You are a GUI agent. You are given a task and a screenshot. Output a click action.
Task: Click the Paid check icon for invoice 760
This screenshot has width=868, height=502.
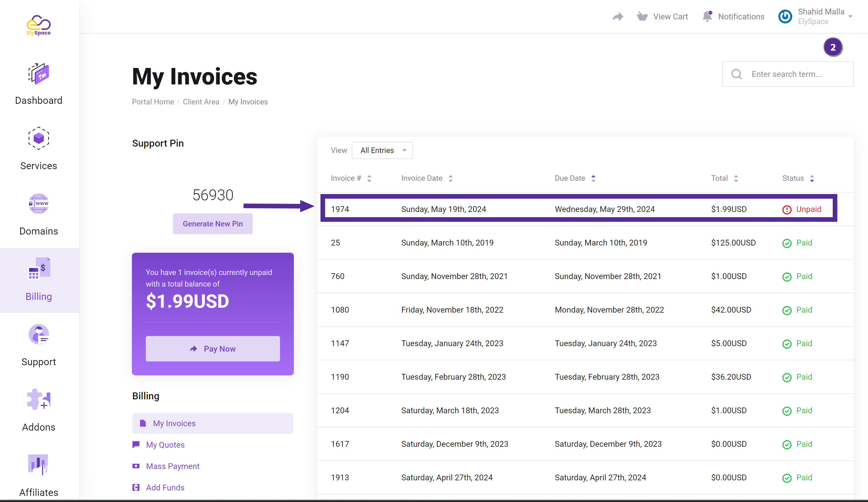click(787, 277)
